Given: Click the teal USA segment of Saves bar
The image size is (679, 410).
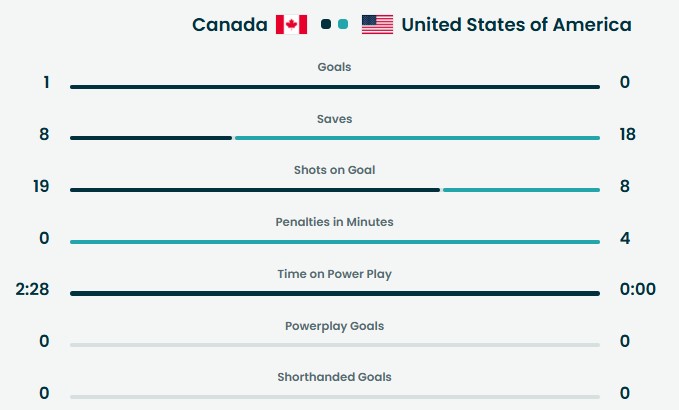Looking at the screenshot, I should [x=417, y=138].
